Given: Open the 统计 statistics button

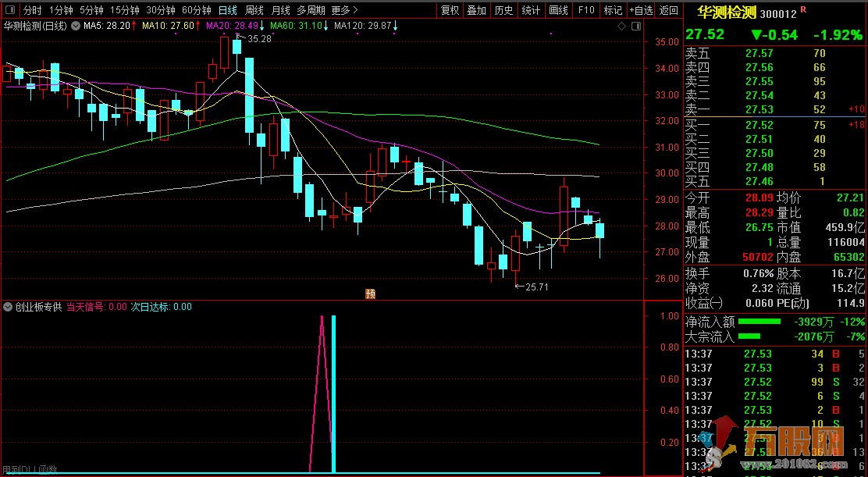Looking at the screenshot, I should point(531,10).
